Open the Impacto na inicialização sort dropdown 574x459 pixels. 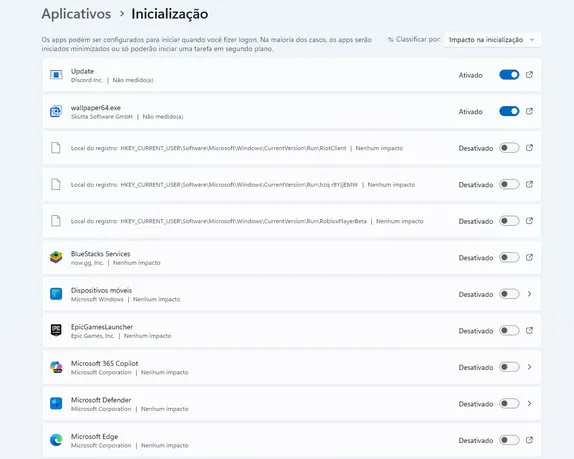pos(492,40)
